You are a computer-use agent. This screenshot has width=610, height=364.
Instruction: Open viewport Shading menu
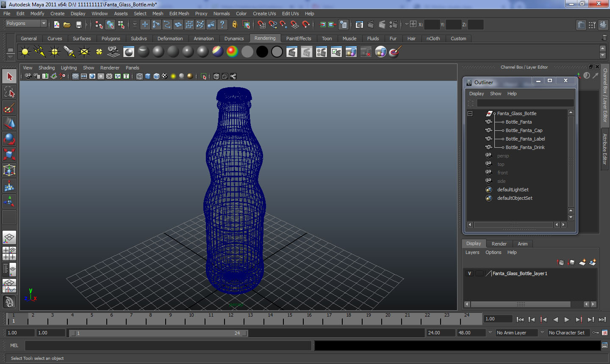(47, 68)
